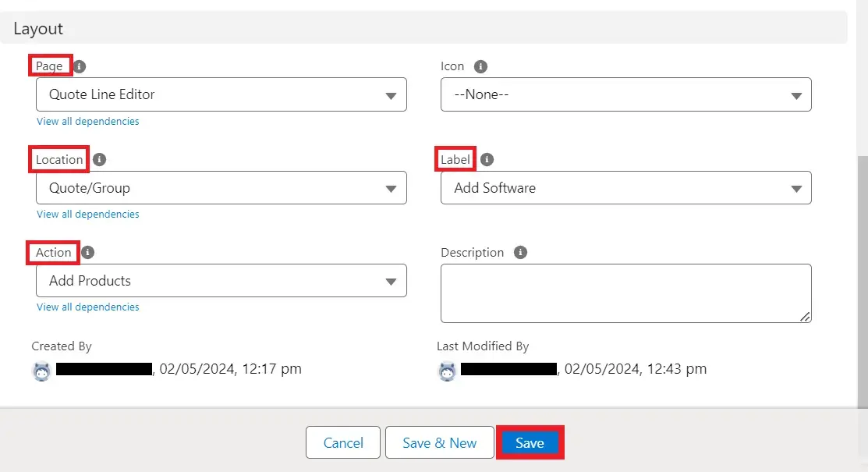This screenshot has width=868, height=472.
Task: Expand the Action dropdown showing Add Products
Action: click(221, 281)
